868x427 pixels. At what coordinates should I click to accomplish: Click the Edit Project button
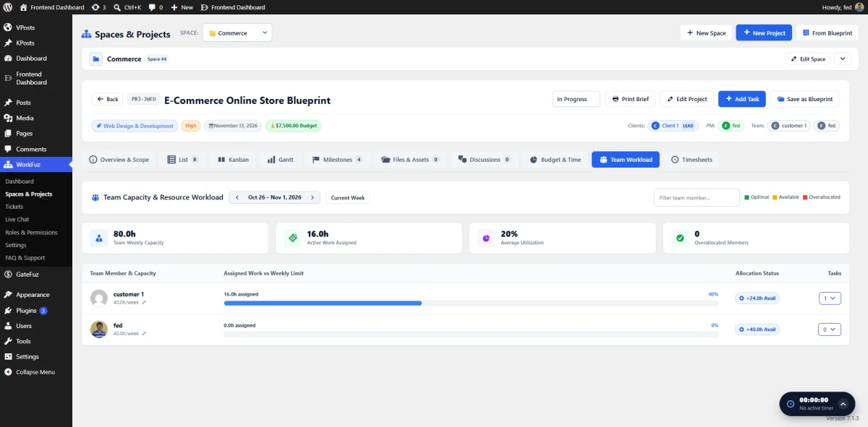[686, 99]
